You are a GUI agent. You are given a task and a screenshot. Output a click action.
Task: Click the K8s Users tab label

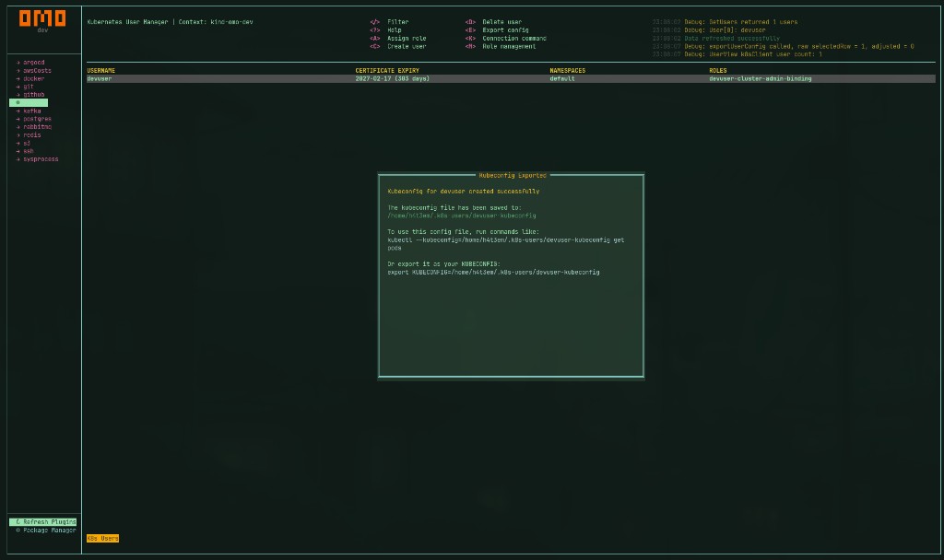tap(103, 538)
